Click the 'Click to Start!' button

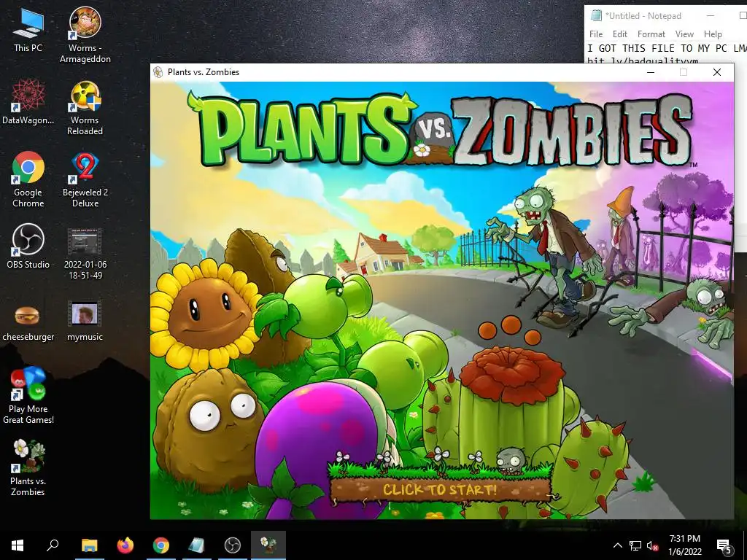tap(440, 489)
